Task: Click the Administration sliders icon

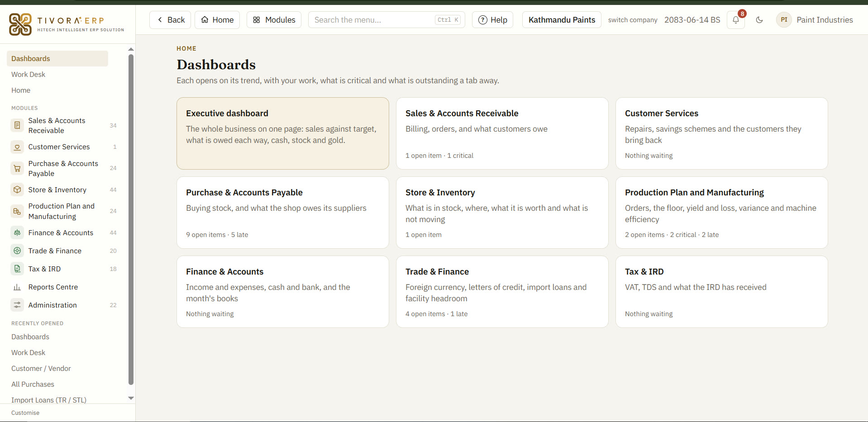Action: click(17, 305)
